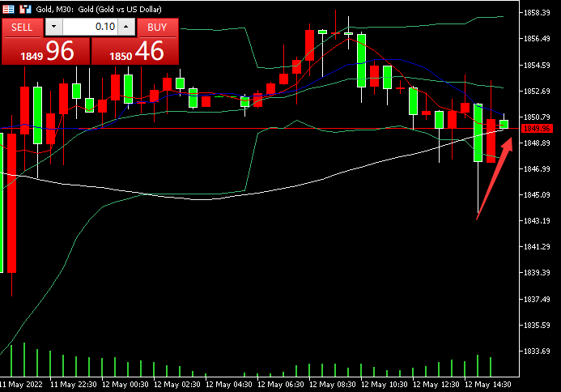
Task: Click the 1856.49 price scale label
Action: 537,39
